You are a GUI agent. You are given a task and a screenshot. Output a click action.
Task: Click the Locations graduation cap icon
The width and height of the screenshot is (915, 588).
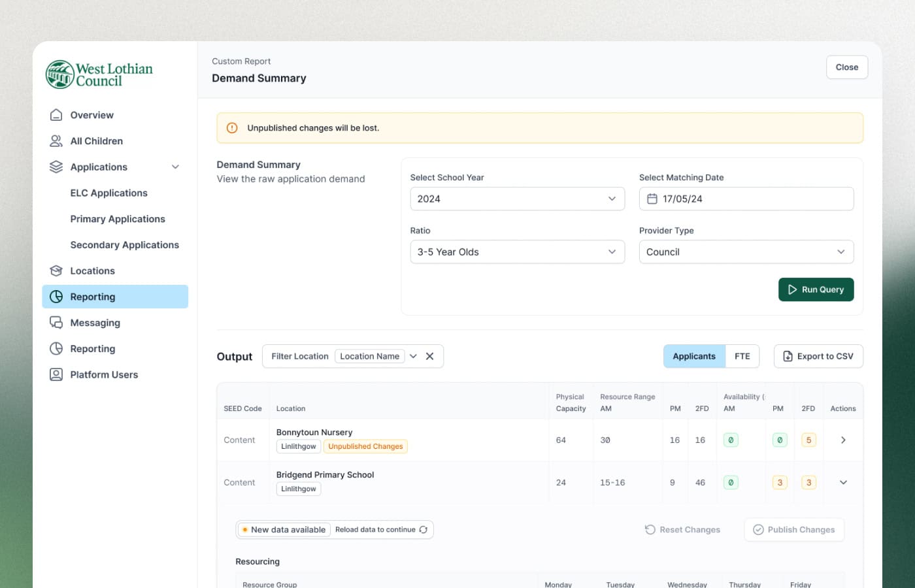coord(56,271)
